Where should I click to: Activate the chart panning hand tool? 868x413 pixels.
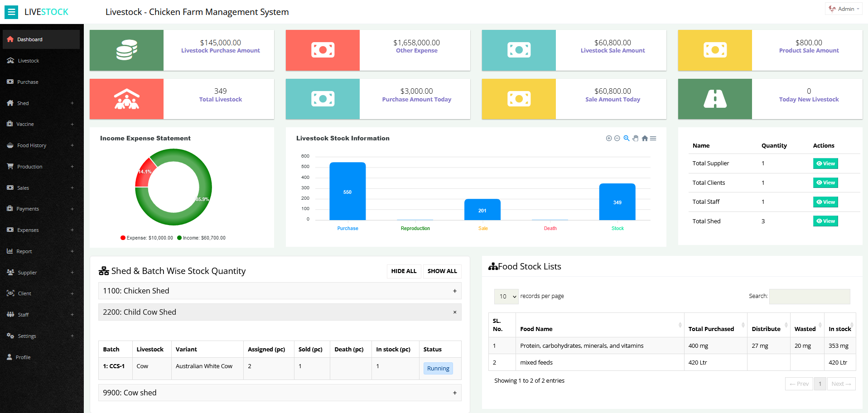[x=635, y=139]
